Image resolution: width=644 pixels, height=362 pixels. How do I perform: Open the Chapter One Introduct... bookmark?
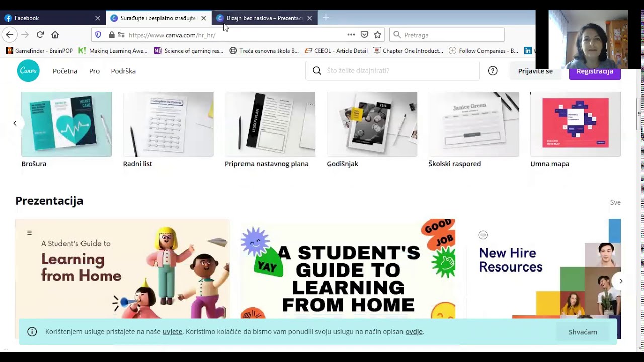(x=408, y=51)
